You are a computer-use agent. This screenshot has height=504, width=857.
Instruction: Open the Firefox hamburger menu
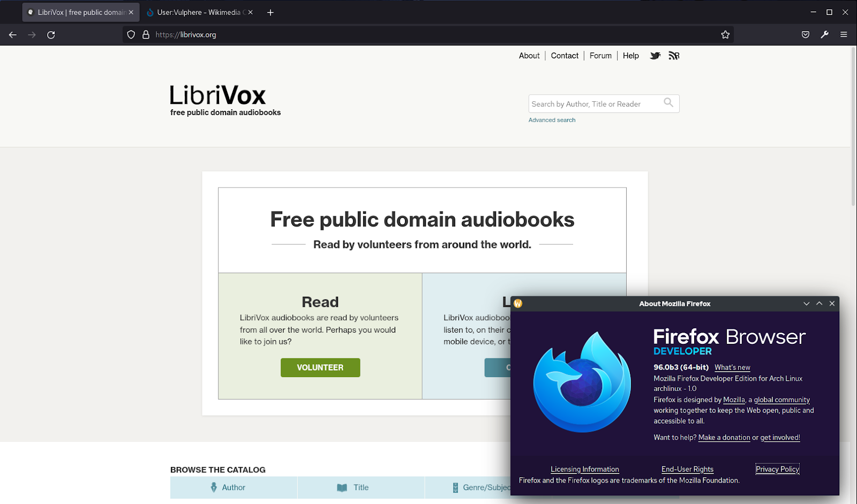pos(844,35)
